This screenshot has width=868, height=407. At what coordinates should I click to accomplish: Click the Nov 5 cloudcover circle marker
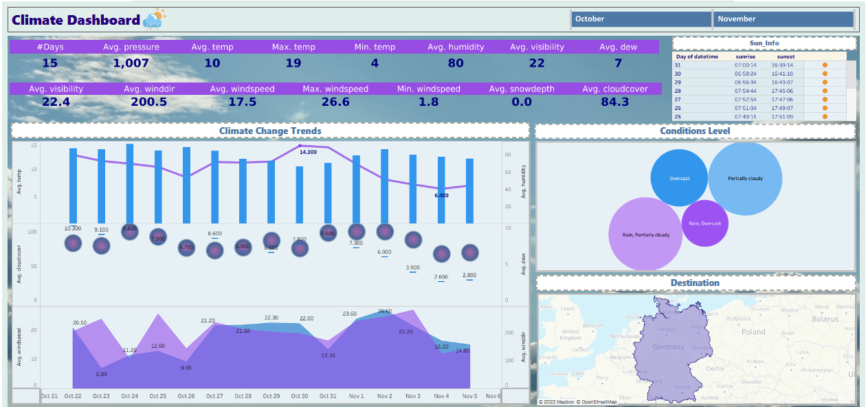click(469, 252)
